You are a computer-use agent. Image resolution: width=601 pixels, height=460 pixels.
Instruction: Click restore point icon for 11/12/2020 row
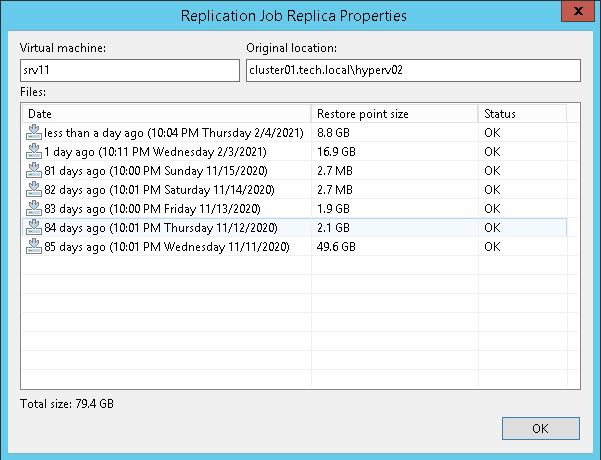[x=34, y=227]
